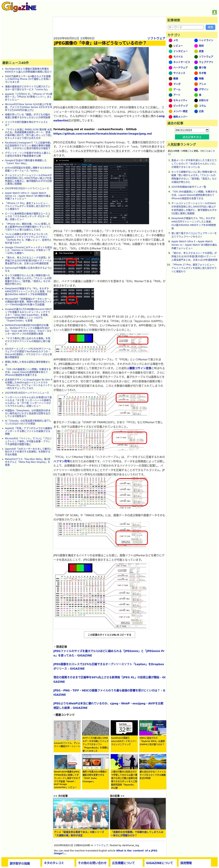Click the magenta dot beside 取材

tap(196, 46)
